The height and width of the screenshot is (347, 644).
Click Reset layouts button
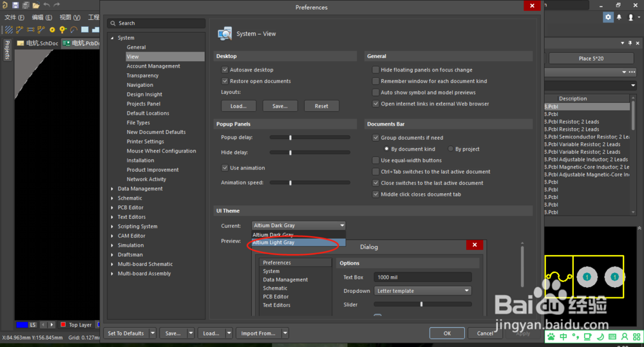point(321,106)
